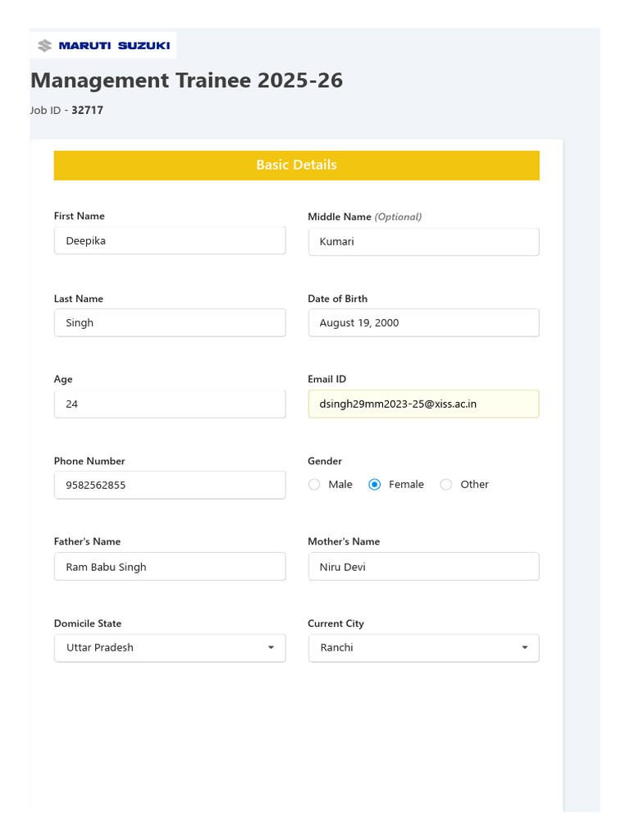630x840 pixels.
Task: Click the Phone Number field
Action: pyautogui.click(x=169, y=485)
